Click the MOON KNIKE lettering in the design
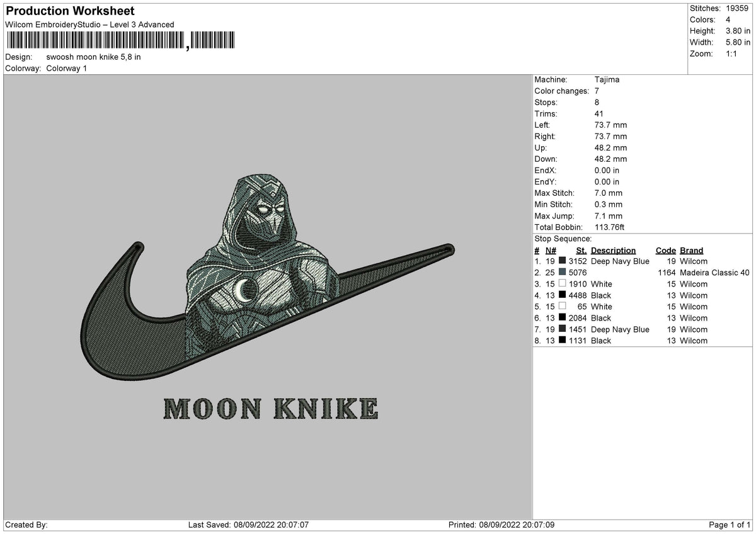 point(271,406)
